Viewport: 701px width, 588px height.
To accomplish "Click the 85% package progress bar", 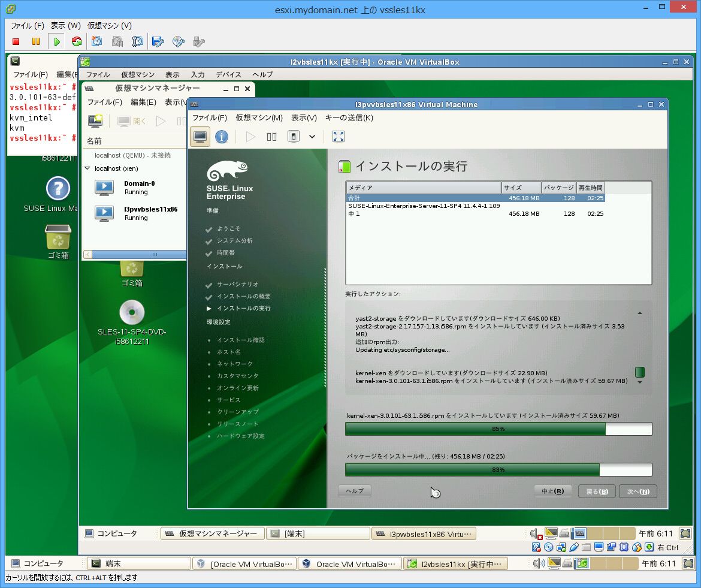I will [498, 429].
